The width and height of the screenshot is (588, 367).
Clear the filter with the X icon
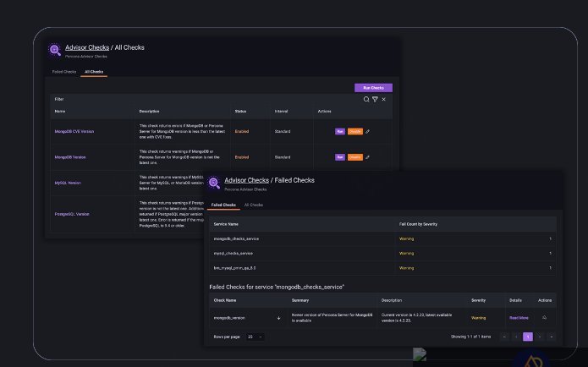point(383,99)
